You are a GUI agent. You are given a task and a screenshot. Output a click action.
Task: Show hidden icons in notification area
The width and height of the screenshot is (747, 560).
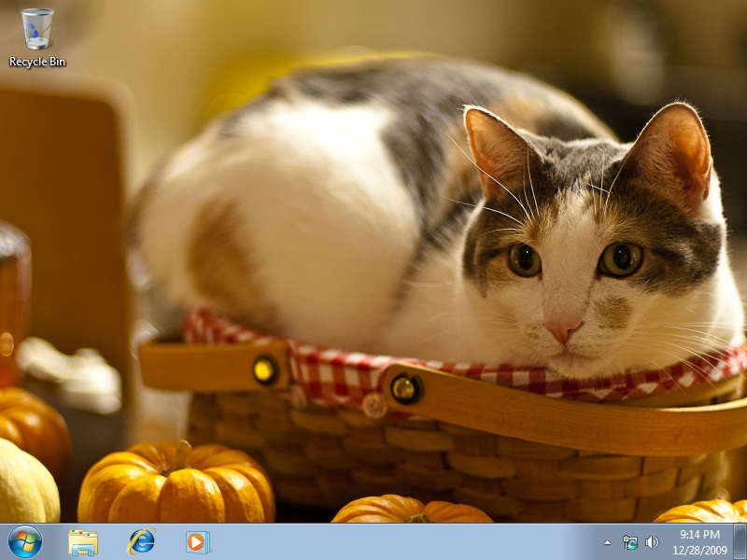(607, 542)
